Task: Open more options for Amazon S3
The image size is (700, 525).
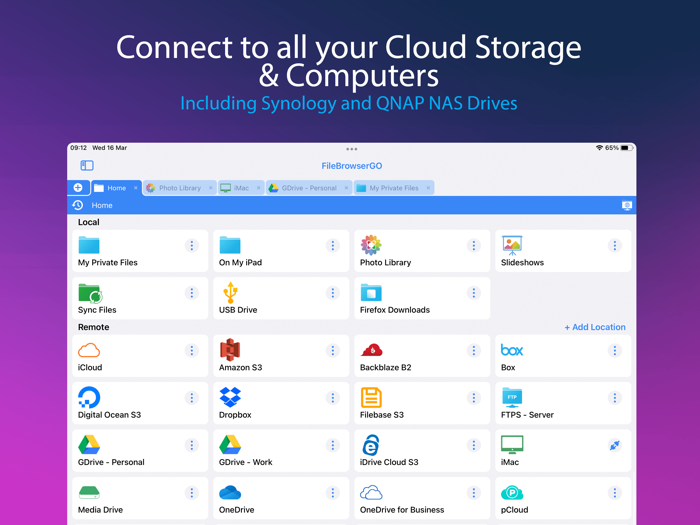Action: (333, 350)
